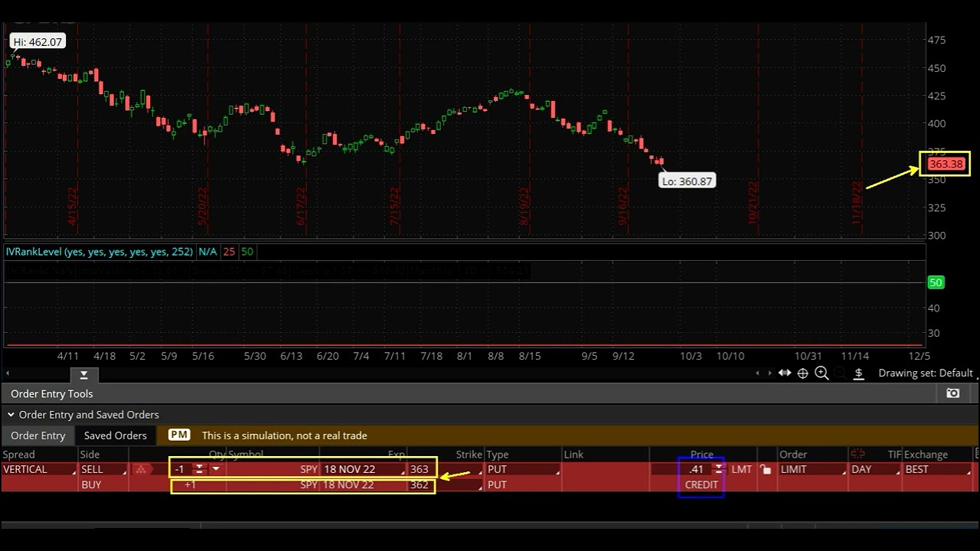
Task: Open the DAY time-in-force dropdown
Action: 875,469
